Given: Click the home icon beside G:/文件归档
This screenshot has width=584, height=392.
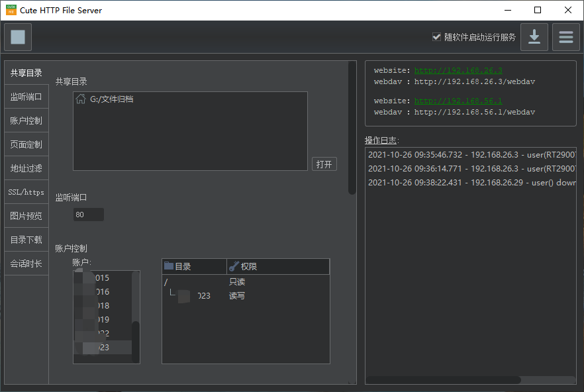Looking at the screenshot, I should (79, 99).
